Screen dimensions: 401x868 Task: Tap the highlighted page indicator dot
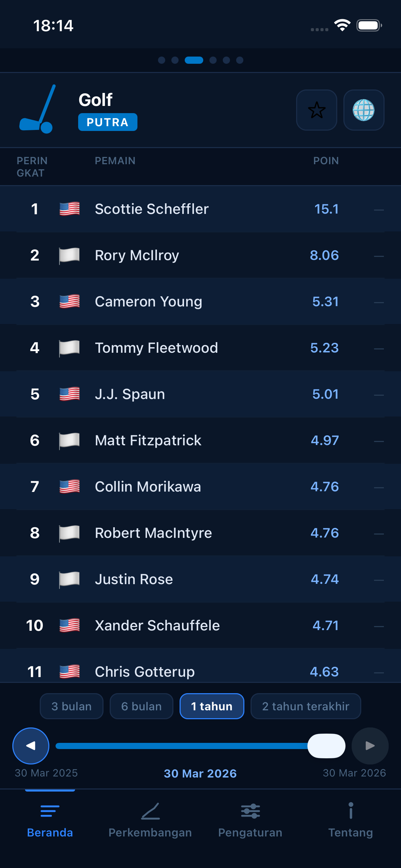[x=194, y=60]
